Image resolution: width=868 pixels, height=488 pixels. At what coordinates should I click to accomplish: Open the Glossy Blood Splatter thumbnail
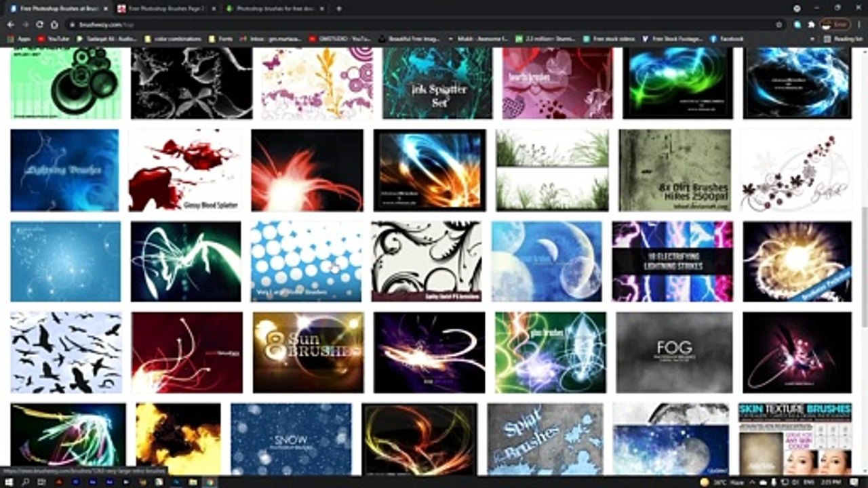click(x=185, y=170)
